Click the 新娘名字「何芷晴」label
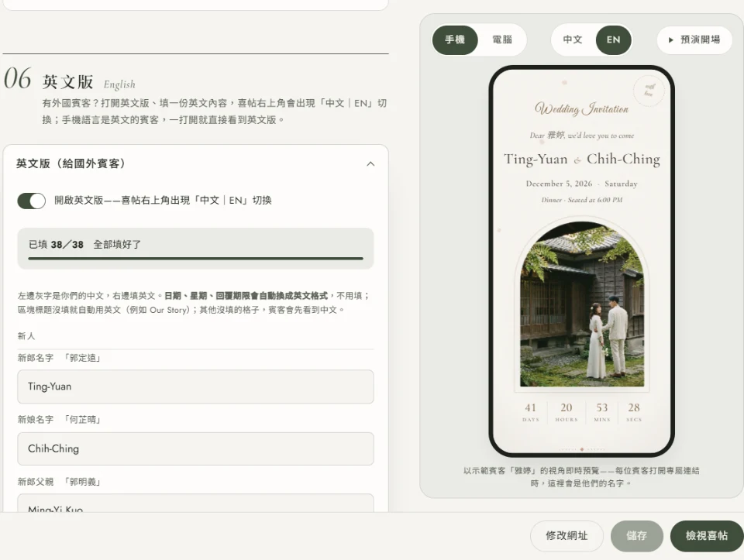Image resolution: width=744 pixels, height=560 pixels. [60, 420]
